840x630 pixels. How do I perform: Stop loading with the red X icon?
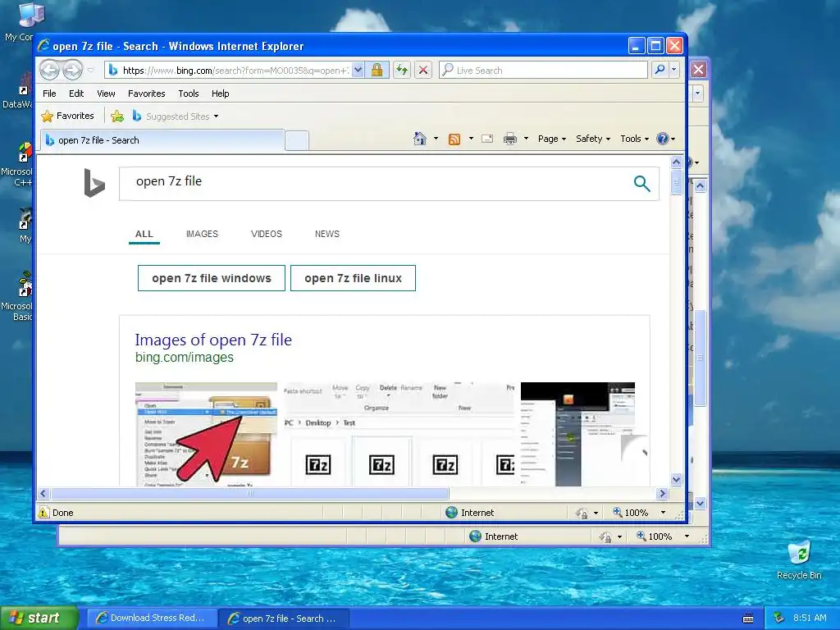tap(423, 71)
